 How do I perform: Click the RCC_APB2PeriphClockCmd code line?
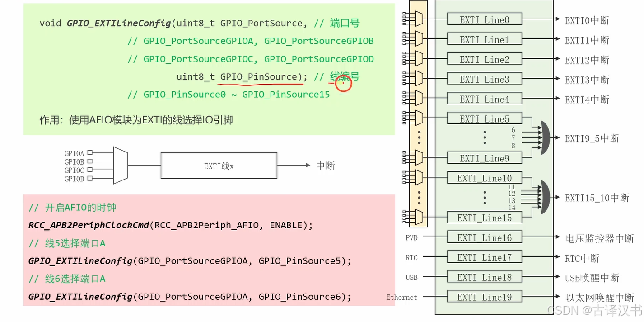(171, 225)
